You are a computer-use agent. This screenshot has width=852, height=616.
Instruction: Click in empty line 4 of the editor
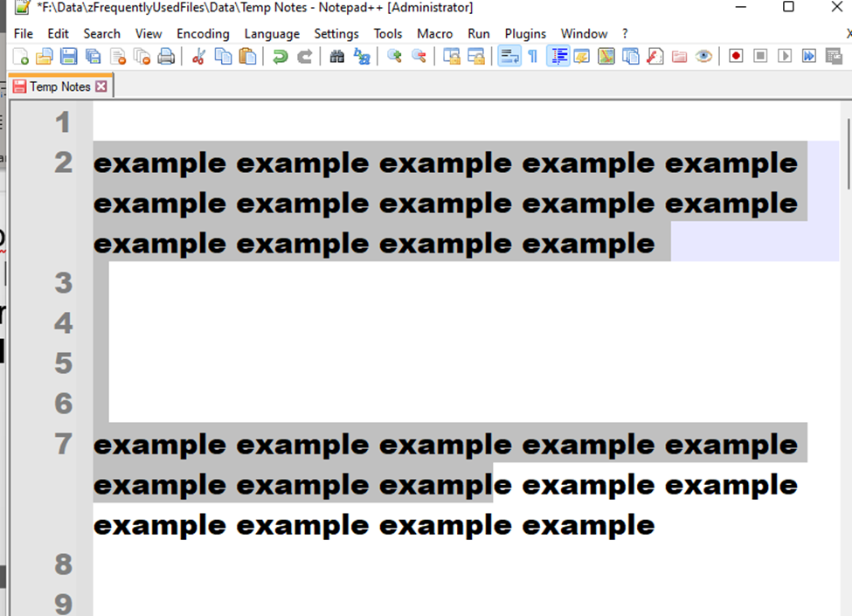(x=437, y=323)
